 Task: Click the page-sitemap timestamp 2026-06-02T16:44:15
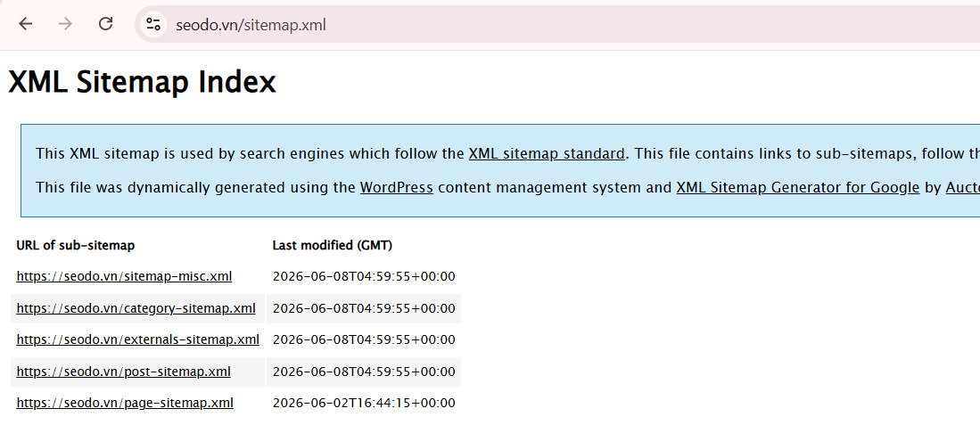coord(364,403)
